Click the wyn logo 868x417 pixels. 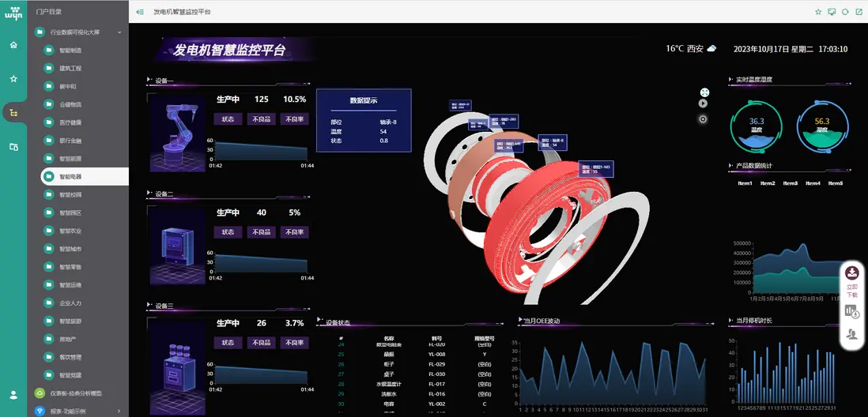coord(13,14)
